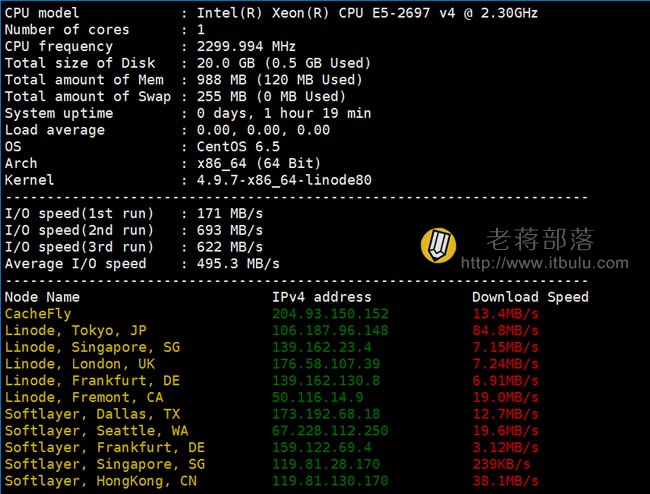The image size is (650, 494).
Task: Click the 'Kernel' label
Action: click(29, 180)
